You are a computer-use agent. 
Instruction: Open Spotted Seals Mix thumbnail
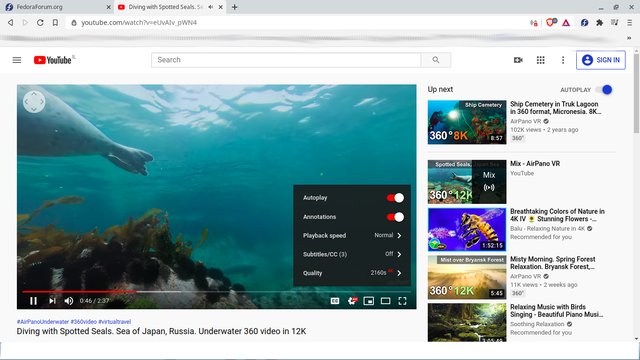467,182
